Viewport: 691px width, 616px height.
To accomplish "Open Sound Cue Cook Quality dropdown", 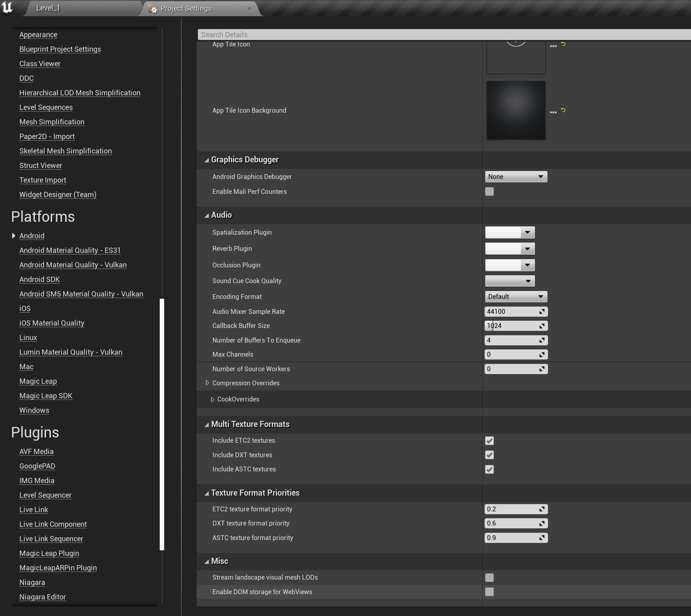I will pos(510,281).
